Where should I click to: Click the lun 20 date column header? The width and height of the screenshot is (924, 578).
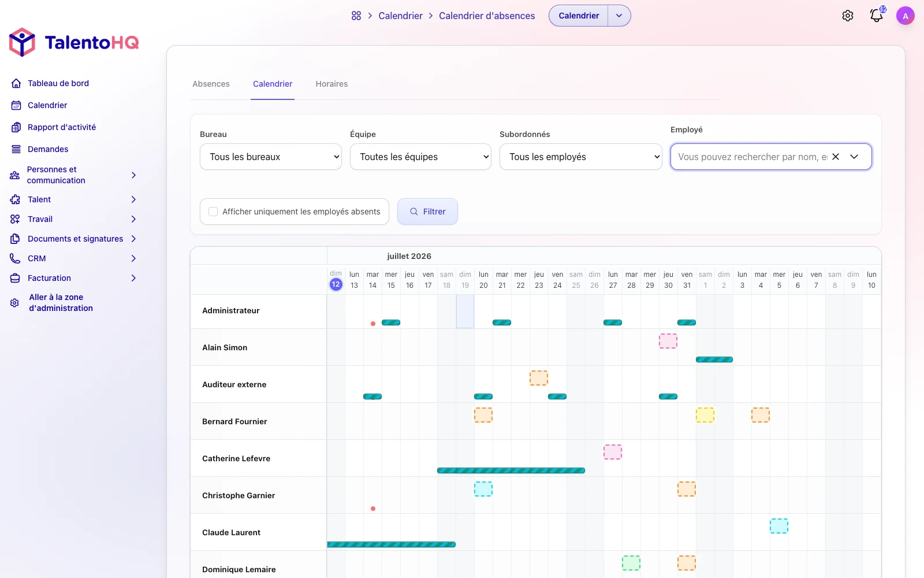(x=483, y=280)
